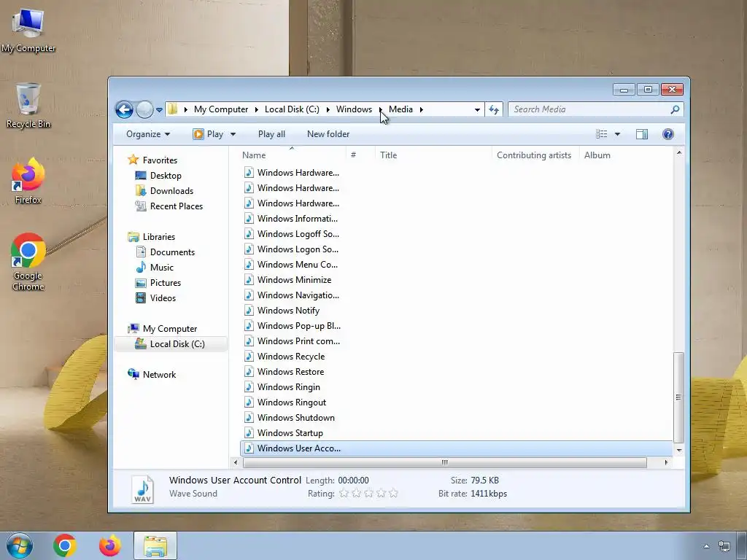This screenshot has height=560, width=747.
Task: Launch Google Chrome from the taskbar
Action: tap(65, 545)
